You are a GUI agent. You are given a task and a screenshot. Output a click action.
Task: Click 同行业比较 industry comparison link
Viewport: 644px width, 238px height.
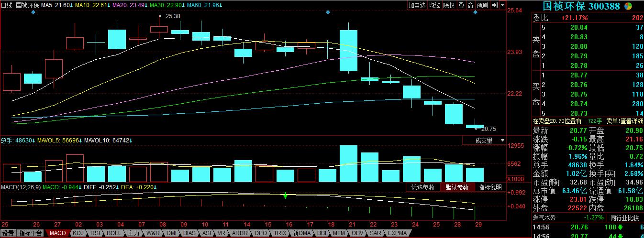tap(625, 217)
